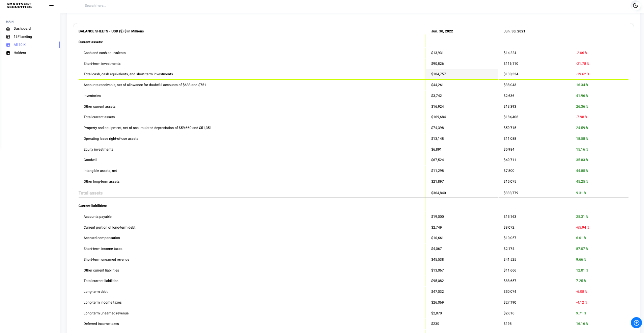The width and height of the screenshot is (644, 333).
Task: Click Operating lease right-of-use assets
Action: (x=111, y=139)
